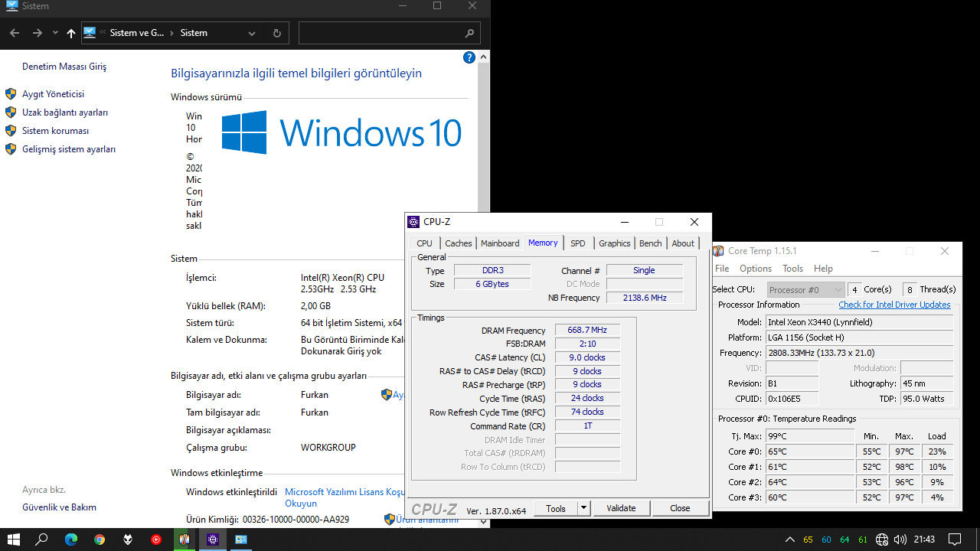Click Check for Intel Driver Updates link
The height and width of the screenshot is (551, 980).
894,305
